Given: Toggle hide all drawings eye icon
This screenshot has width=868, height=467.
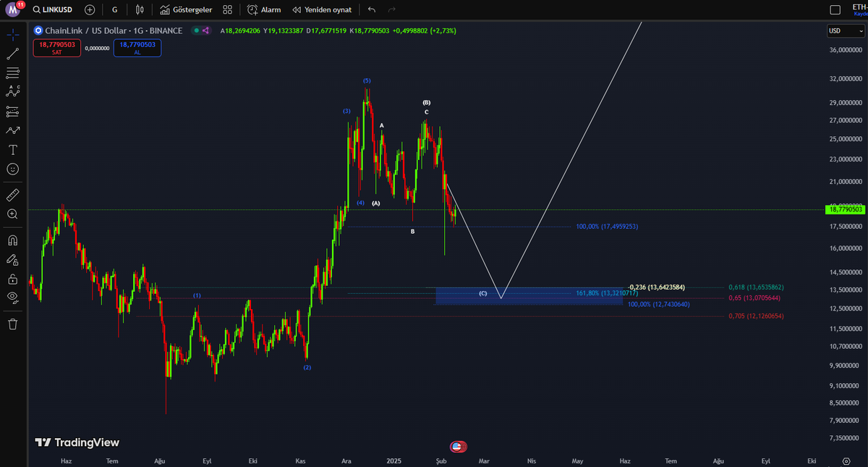Looking at the screenshot, I should pos(12,297).
